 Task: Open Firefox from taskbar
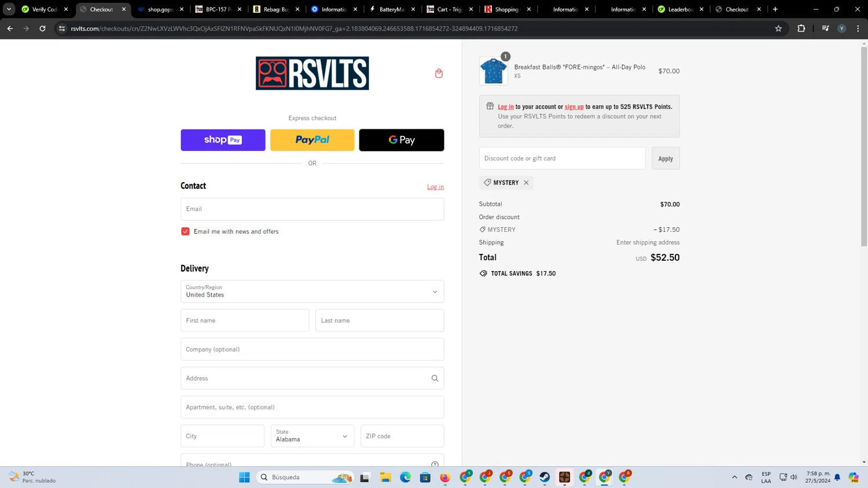pos(445,477)
